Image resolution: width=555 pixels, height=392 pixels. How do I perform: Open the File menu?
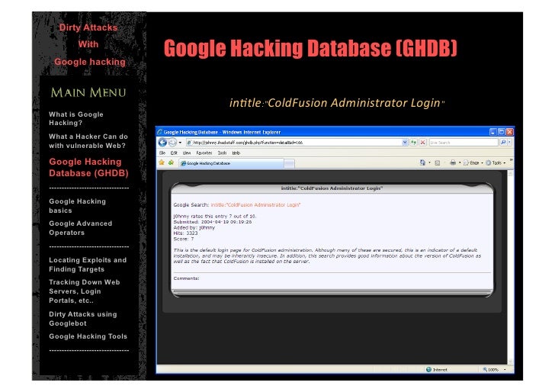[x=162, y=153]
